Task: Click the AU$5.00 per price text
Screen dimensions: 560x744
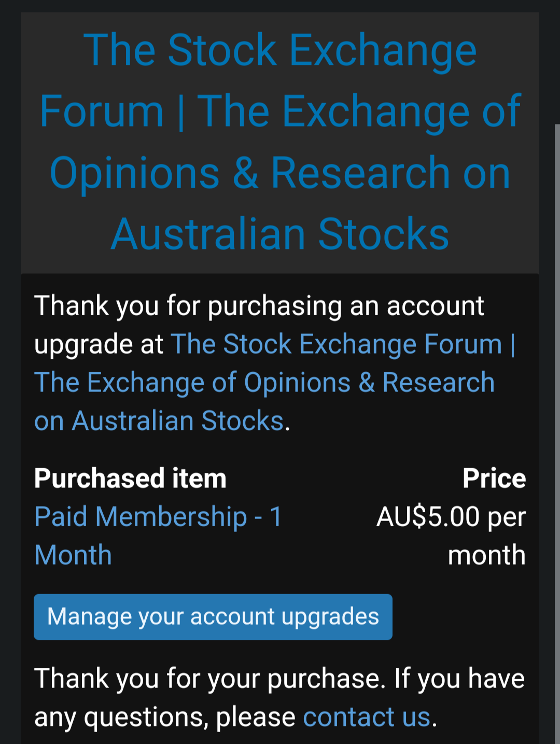Action: (x=451, y=517)
